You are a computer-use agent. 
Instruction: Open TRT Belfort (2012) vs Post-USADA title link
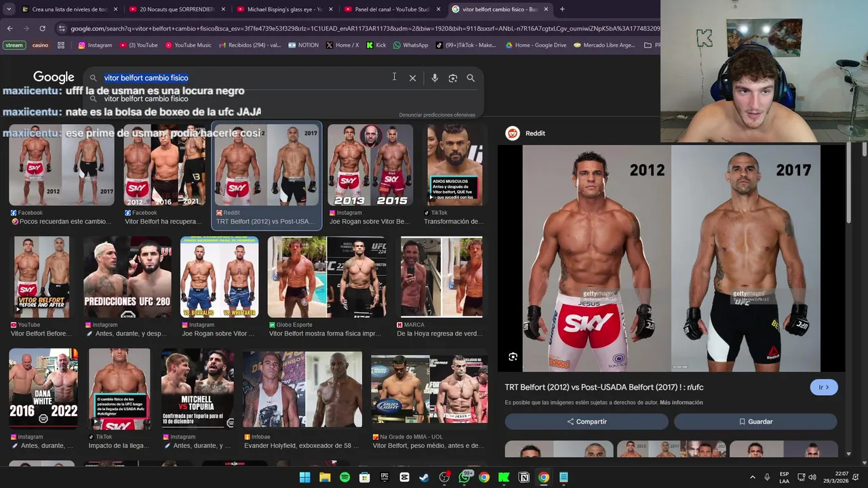[604, 388]
